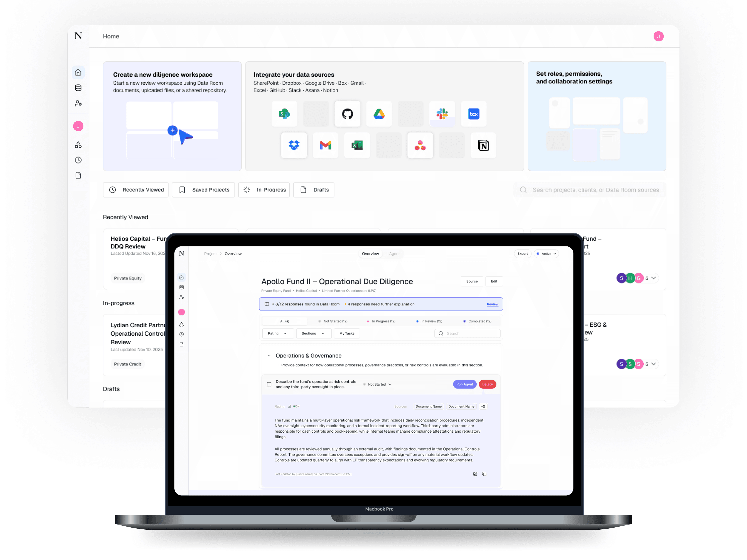Click the copy response icon
This screenshot has height=560, width=747.
coord(484,474)
